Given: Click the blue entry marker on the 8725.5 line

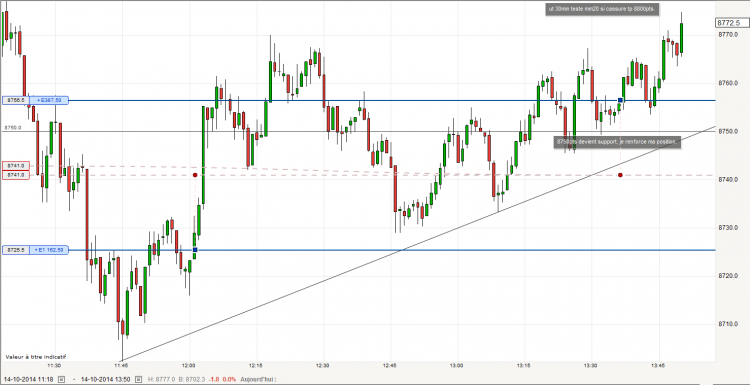Looking at the screenshot, I should (195, 250).
